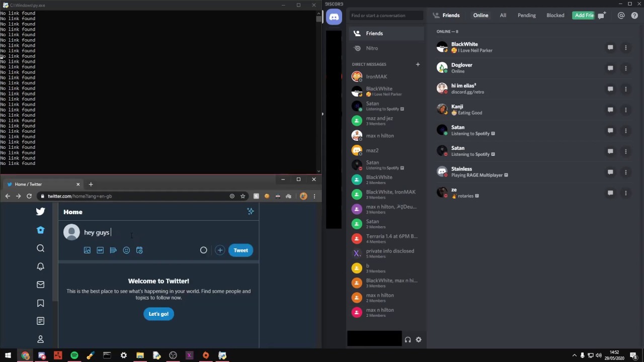Image resolution: width=644 pixels, height=362 pixels.
Task: Click the GIF icon in tweet composer
Action: click(100, 250)
